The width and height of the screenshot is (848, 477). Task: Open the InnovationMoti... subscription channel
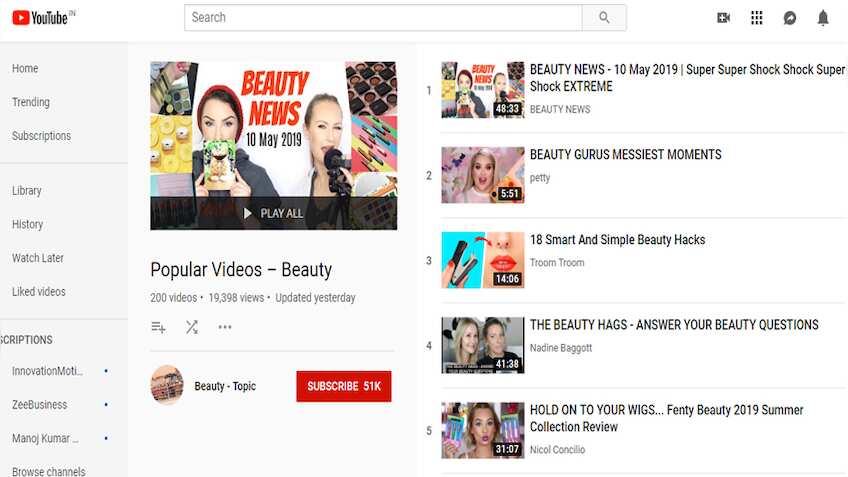click(x=48, y=371)
